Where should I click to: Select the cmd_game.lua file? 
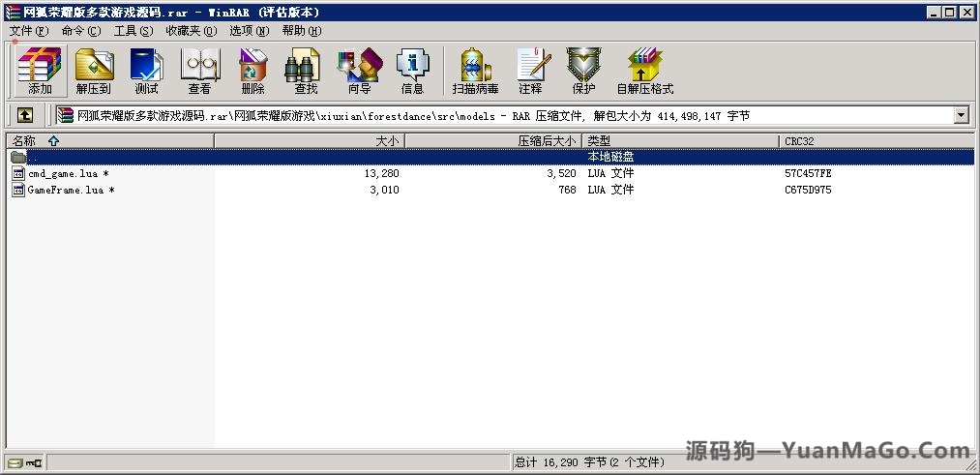coord(63,173)
